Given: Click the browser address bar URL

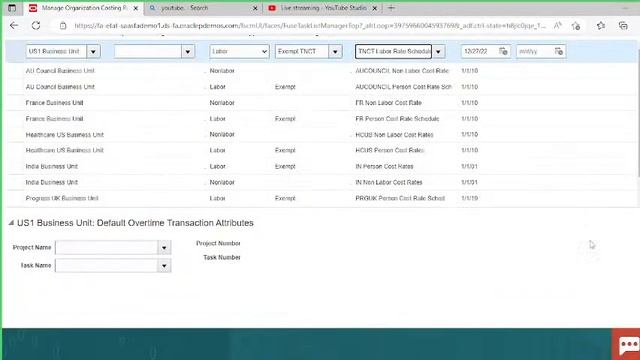Looking at the screenshot, I should pos(310,26).
